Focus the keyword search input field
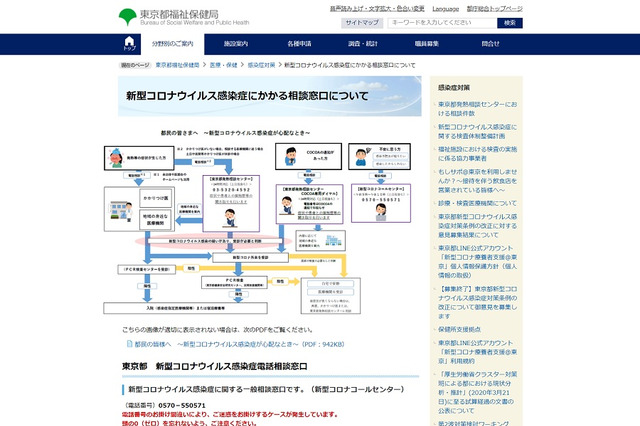640x426 pixels. pyautogui.click(x=442, y=23)
